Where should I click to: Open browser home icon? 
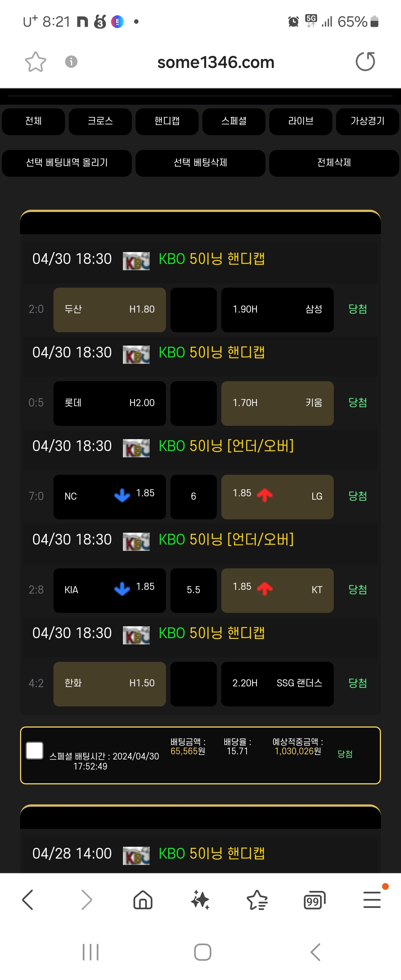tap(143, 900)
